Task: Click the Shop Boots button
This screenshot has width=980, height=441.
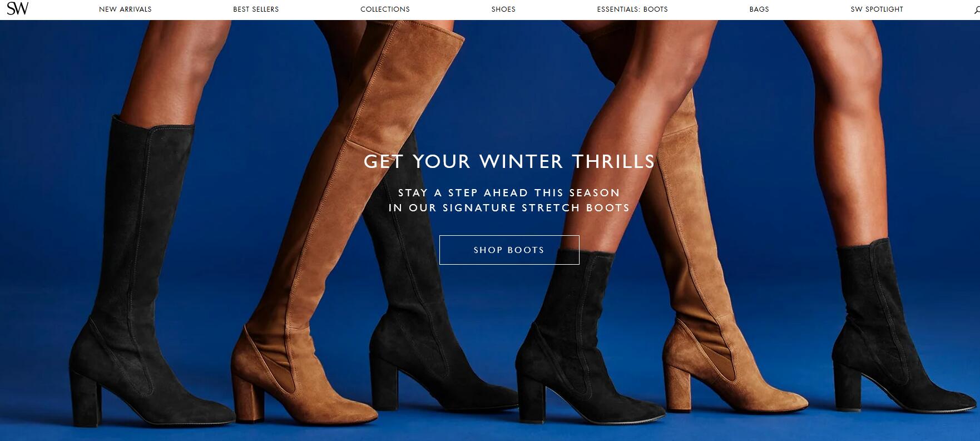Action: click(509, 250)
